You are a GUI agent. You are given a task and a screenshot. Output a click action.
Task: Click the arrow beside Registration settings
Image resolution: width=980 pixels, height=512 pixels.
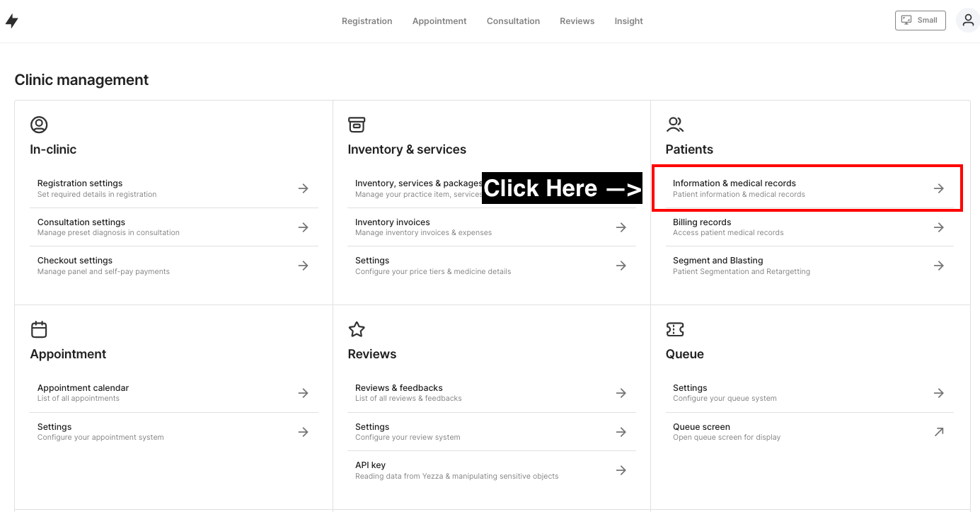pos(303,188)
